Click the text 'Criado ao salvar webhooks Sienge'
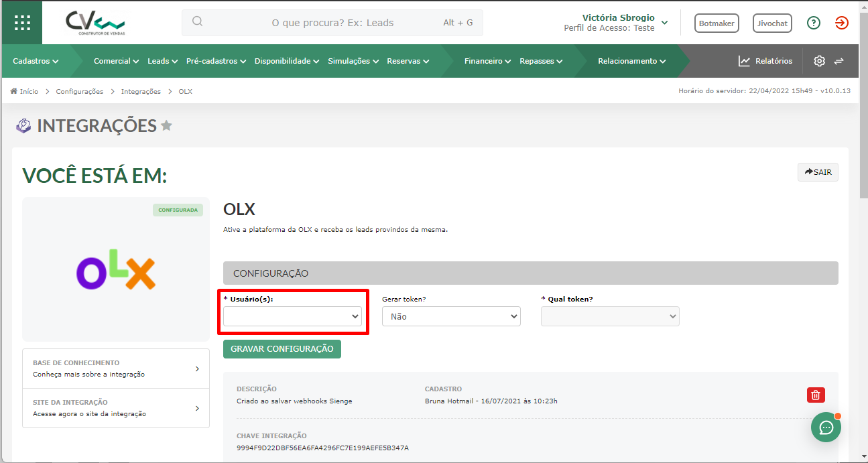The width and height of the screenshot is (868, 463). click(294, 401)
